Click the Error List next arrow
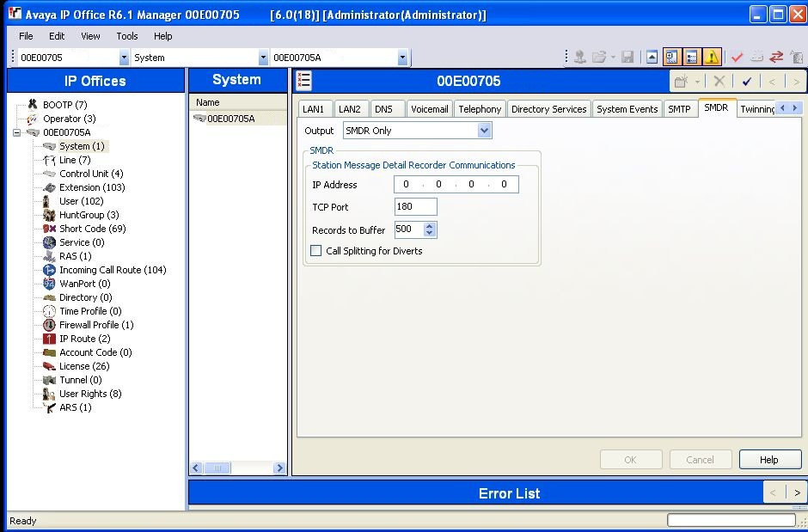The height and width of the screenshot is (532, 808). [797, 492]
